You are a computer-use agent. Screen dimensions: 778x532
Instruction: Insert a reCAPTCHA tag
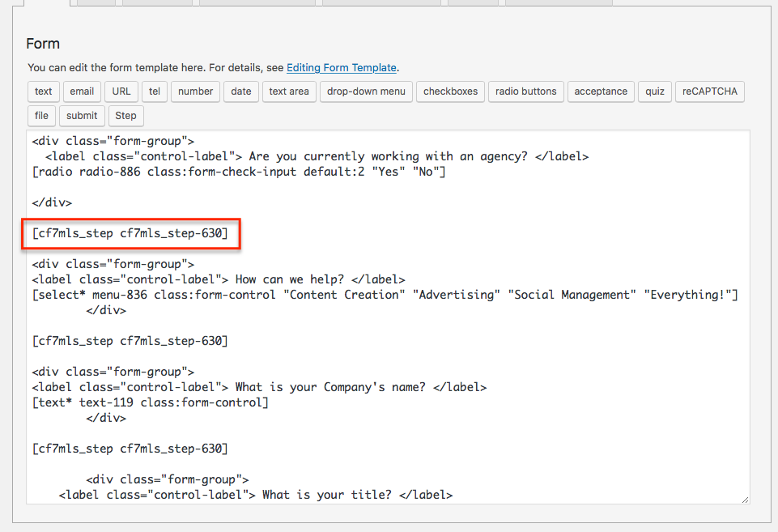(709, 92)
